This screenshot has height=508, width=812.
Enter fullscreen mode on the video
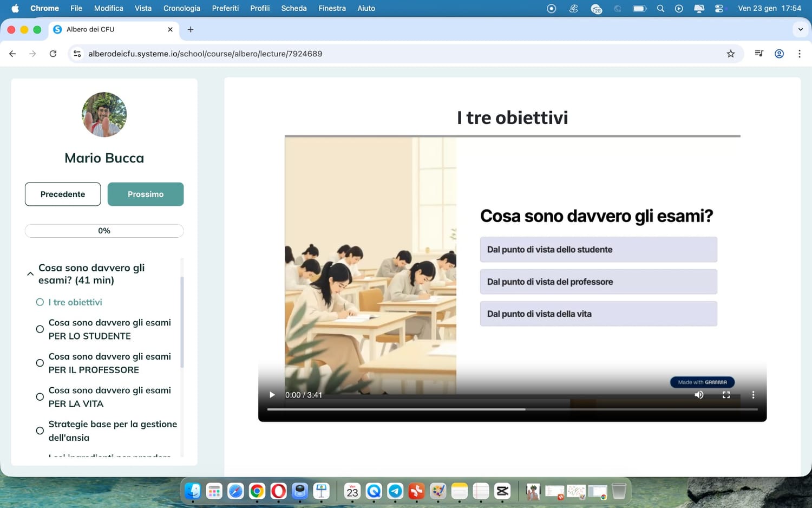click(726, 395)
